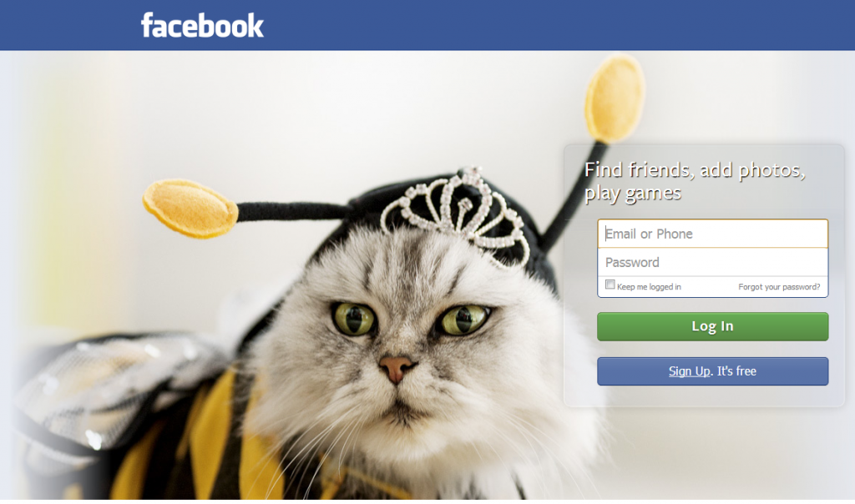Screen dimensions: 855x504
Task: Click an empty area of the blue header bar
Action: tap(545, 25)
